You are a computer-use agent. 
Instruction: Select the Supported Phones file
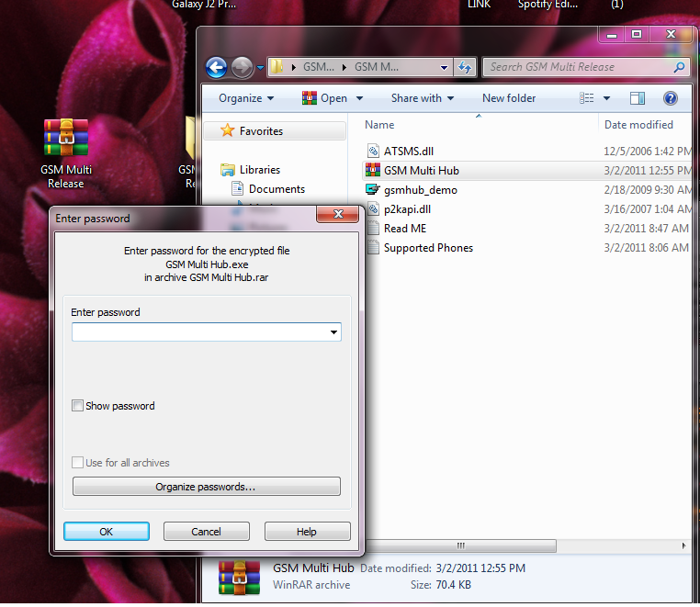[428, 248]
